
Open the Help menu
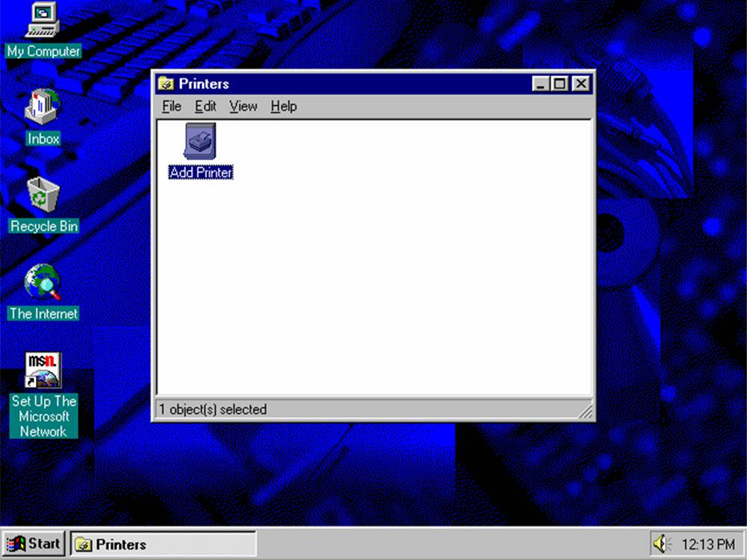coord(283,106)
